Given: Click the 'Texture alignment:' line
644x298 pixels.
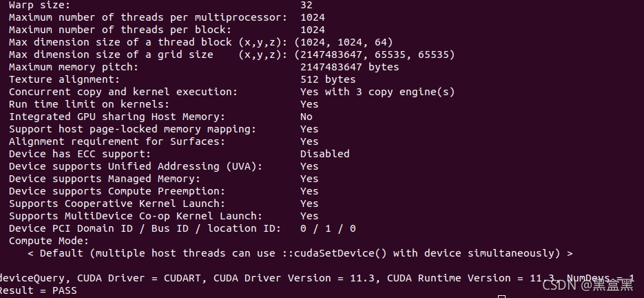Looking at the screenshot, I should (183, 79).
